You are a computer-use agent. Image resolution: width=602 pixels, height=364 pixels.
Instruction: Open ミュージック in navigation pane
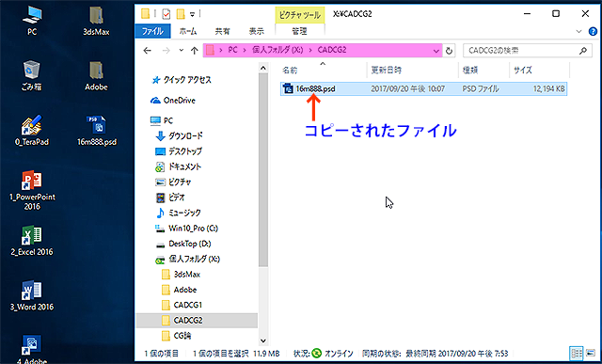178,214
